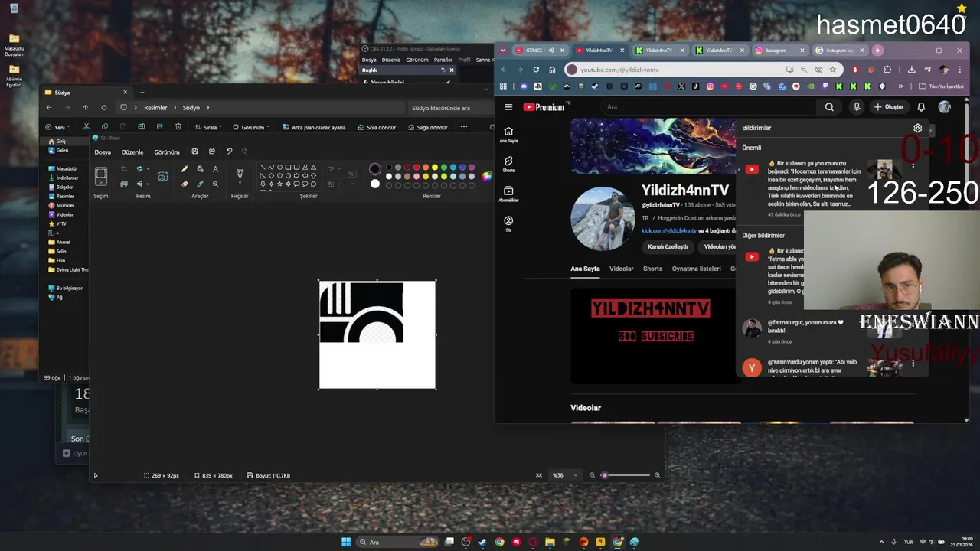Click the Crop icon in Paint
The image size is (980, 551).
click(x=124, y=169)
